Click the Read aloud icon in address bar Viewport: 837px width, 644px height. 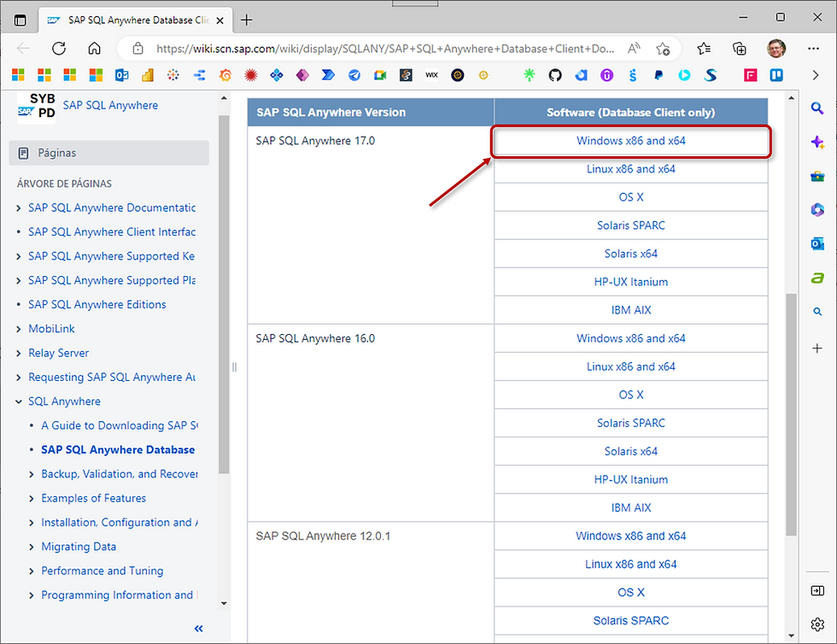pos(634,49)
